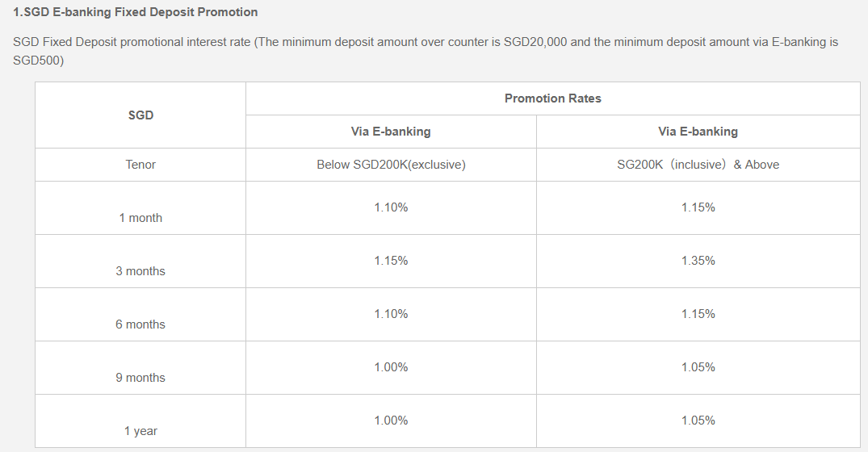Select the "Promotion Rates" header cell

[552, 98]
